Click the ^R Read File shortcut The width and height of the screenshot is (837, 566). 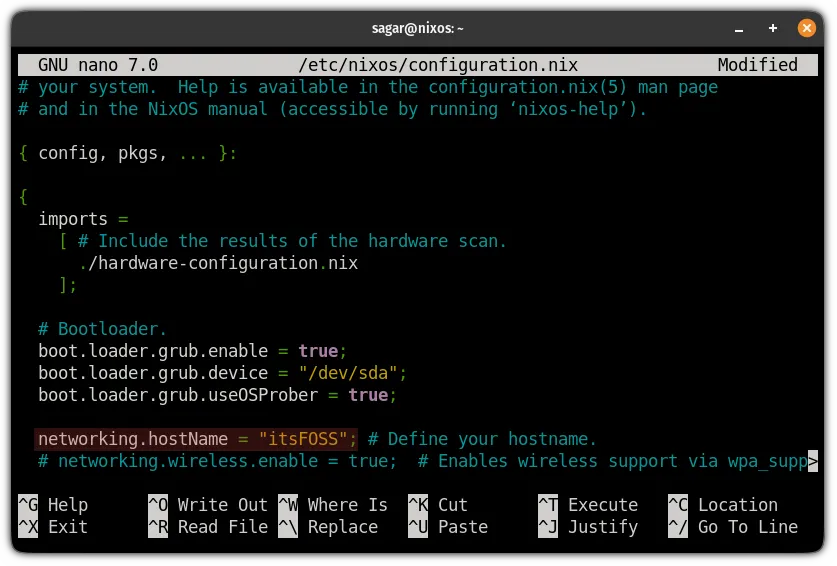click(208, 527)
